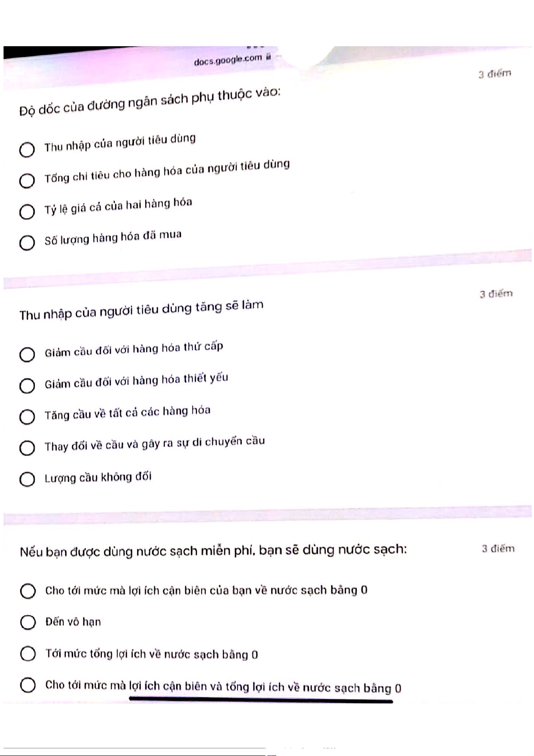Pick 'Tới mức tổng lợi ích về nước sạch bằng 0'

point(28,654)
